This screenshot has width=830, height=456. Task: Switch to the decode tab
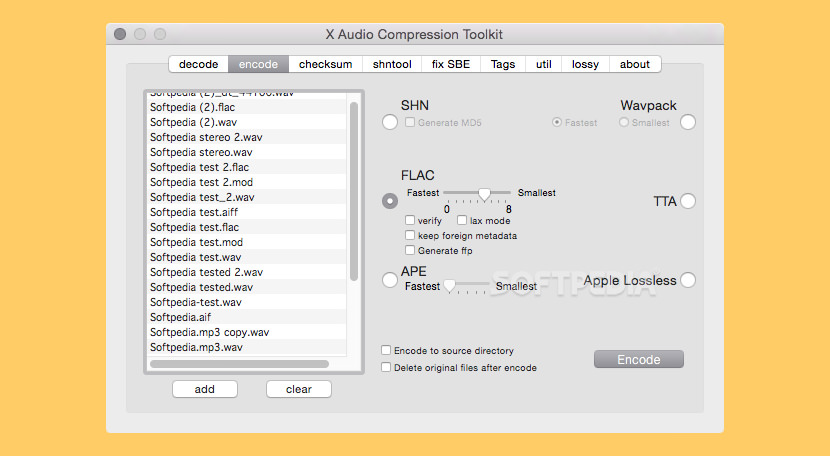pos(198,64)
